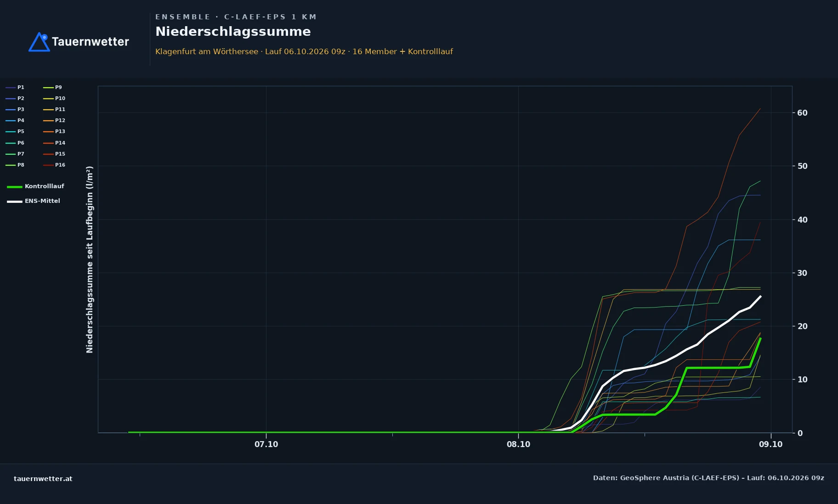Select the P9 legend entry
838x504 pixels.
click(x=53, y=87)
